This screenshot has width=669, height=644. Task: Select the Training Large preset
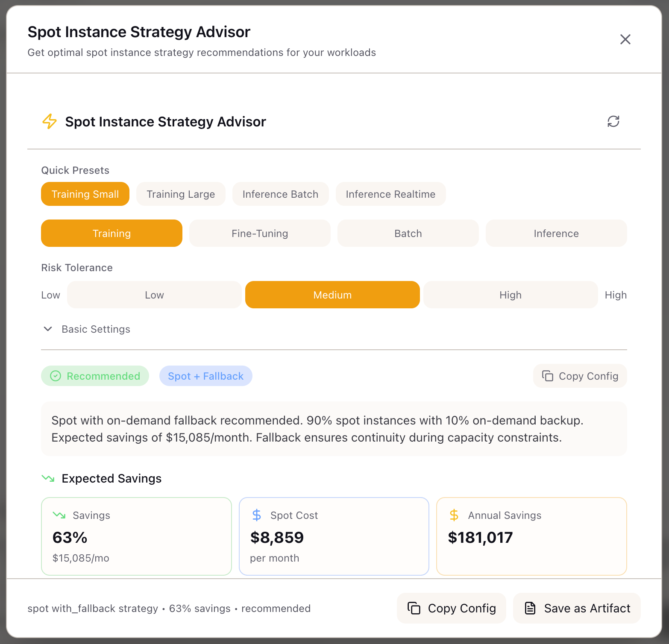pyautogui.click(x=180, y=194)
